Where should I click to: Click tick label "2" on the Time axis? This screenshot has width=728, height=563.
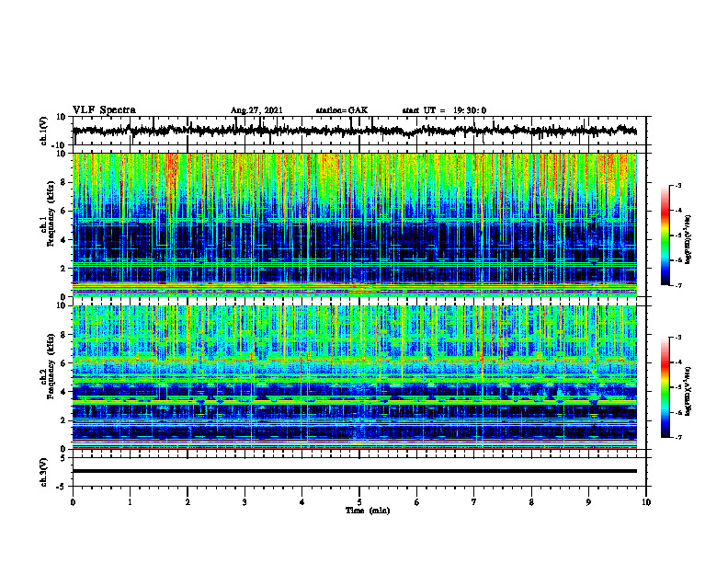[188, 502]
